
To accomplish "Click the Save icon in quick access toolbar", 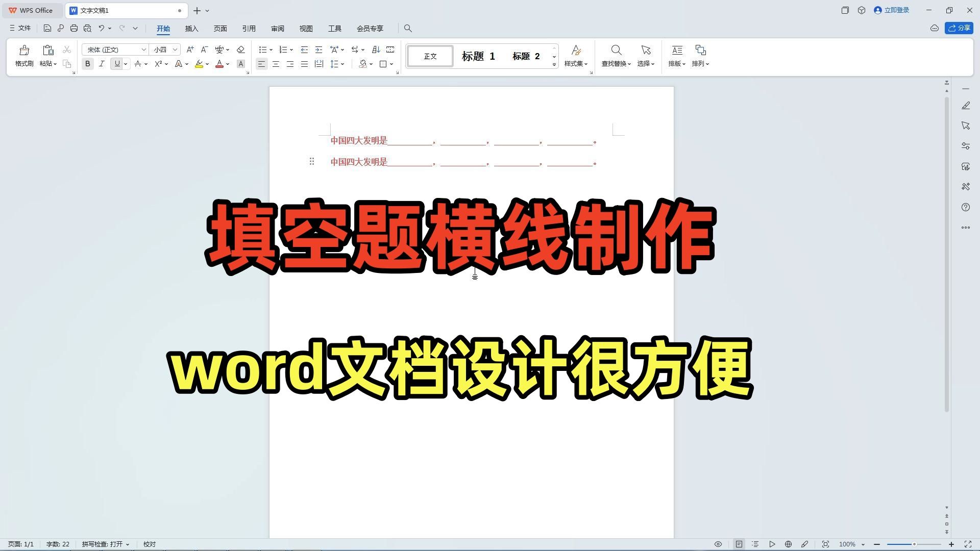I will click(x=47, y=28).
